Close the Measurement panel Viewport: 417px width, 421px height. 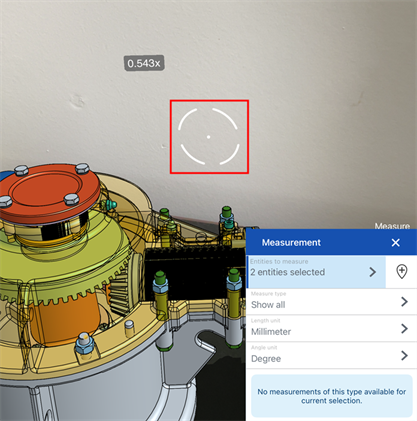[396, 242]
